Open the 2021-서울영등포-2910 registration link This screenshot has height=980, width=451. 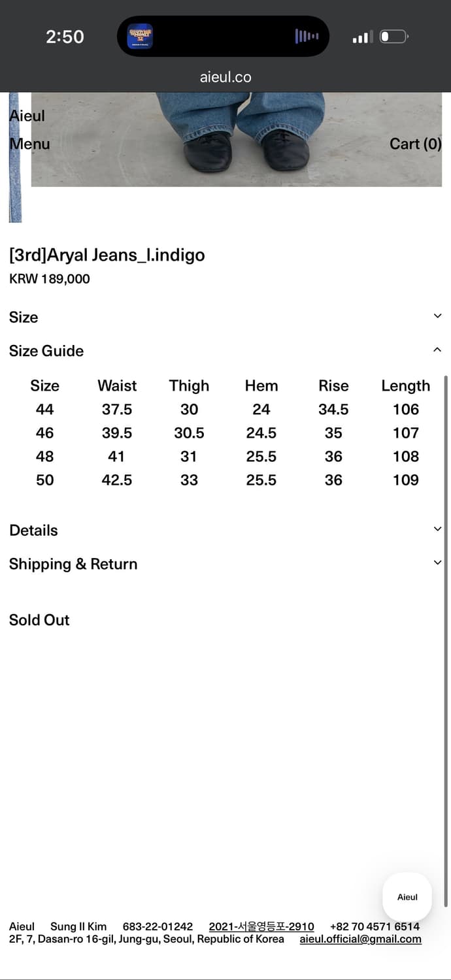pyautogui.click(x=261, y=926)
